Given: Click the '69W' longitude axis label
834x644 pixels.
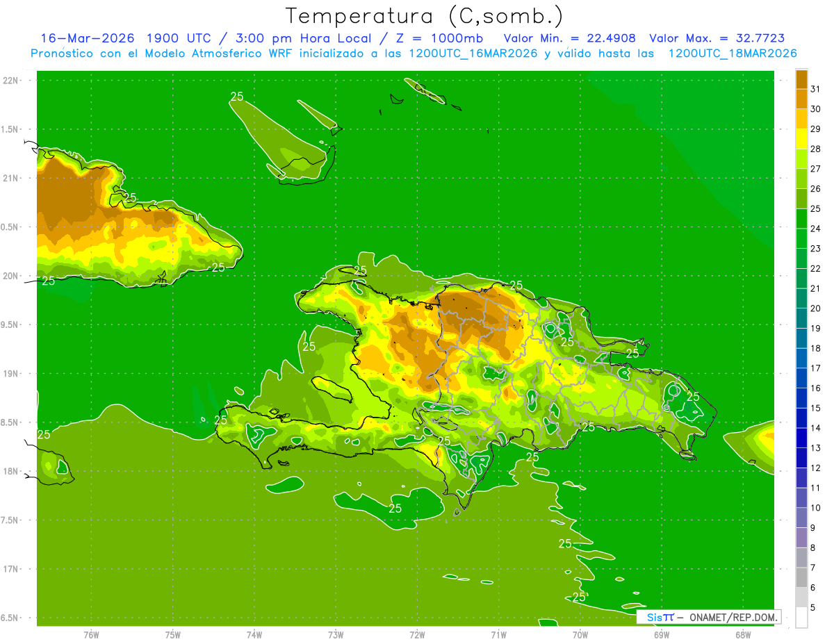Looking at the screenshot, I should 662,634.
